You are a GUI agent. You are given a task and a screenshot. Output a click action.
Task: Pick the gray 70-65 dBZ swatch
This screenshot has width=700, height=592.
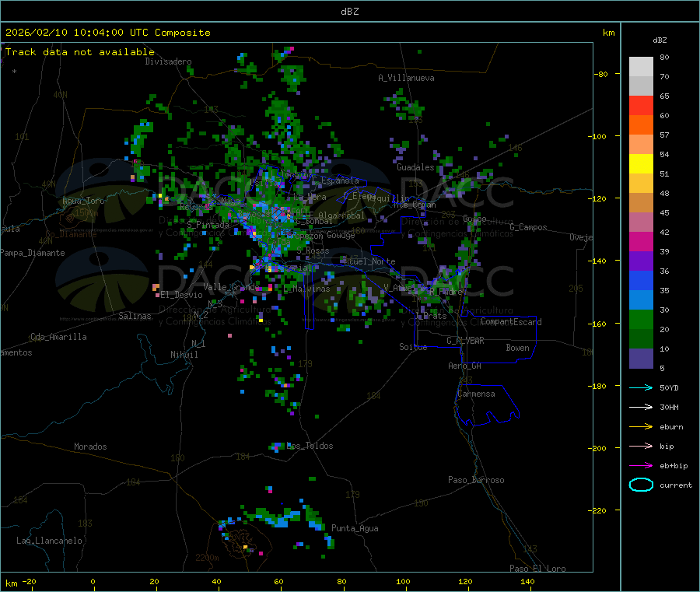(641, 86)
